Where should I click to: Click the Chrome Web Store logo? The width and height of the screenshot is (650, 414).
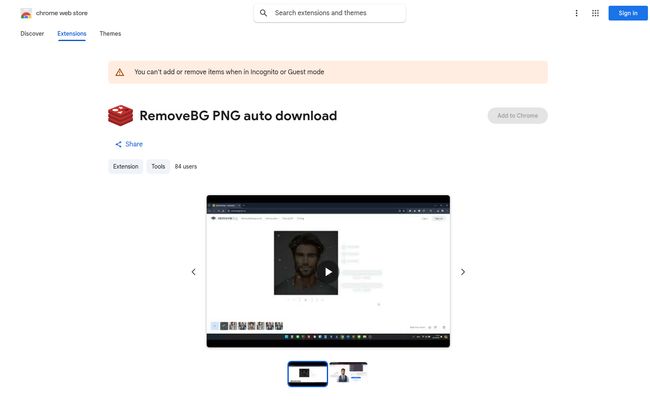pyautogui.click(x=26, y=13)
